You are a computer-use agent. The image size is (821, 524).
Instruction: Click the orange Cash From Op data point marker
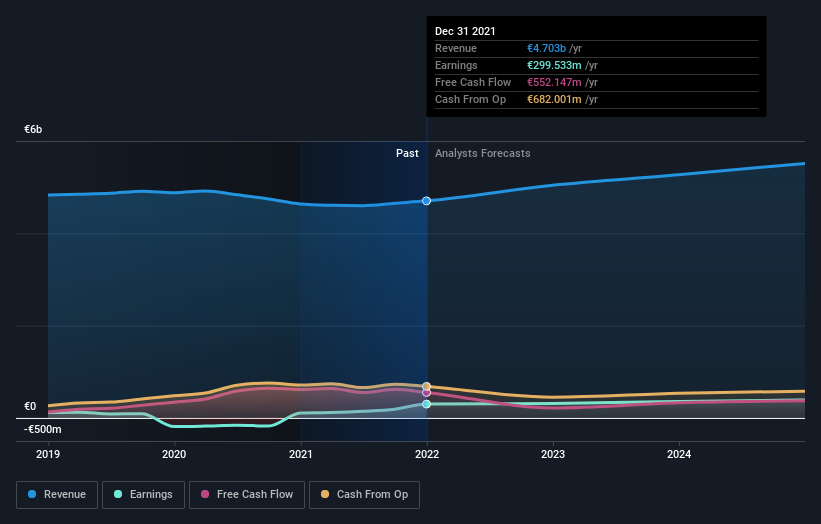(427, 386)
